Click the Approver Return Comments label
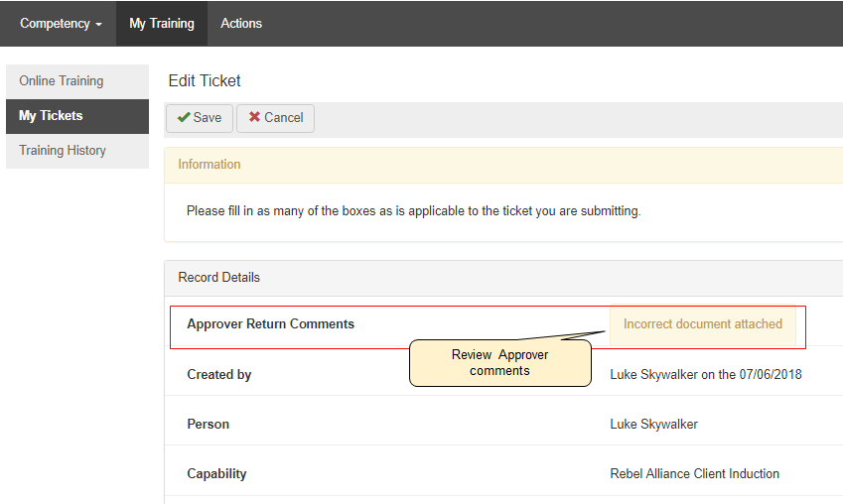 (x=270, y=324)
